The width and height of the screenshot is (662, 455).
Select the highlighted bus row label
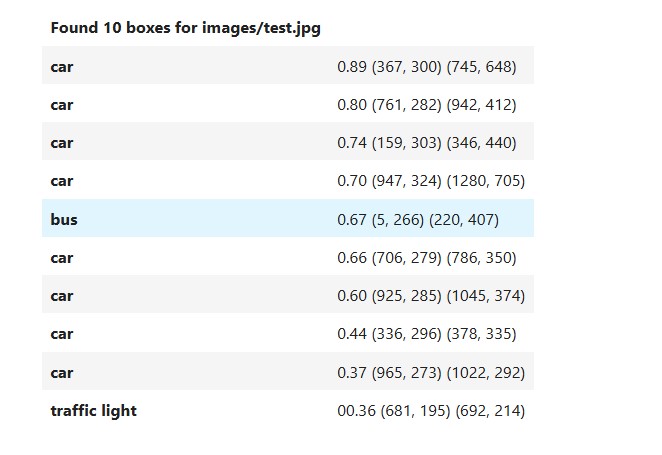pos(64,219)
